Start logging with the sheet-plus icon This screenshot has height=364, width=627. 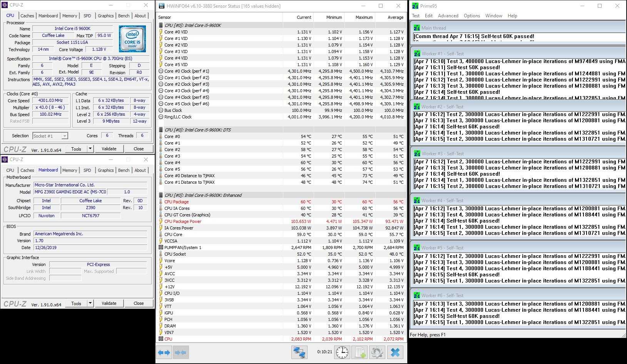[360, 352]
